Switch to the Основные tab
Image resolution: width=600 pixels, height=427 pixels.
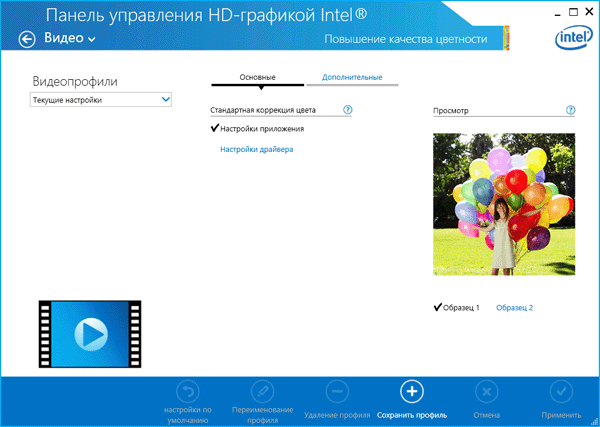[x=258, y=77]
